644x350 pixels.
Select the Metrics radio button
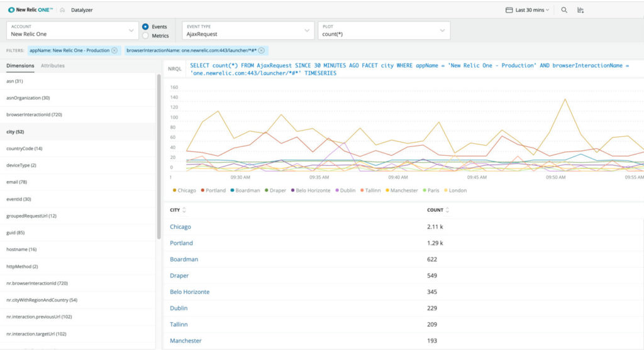click(145, 36)
